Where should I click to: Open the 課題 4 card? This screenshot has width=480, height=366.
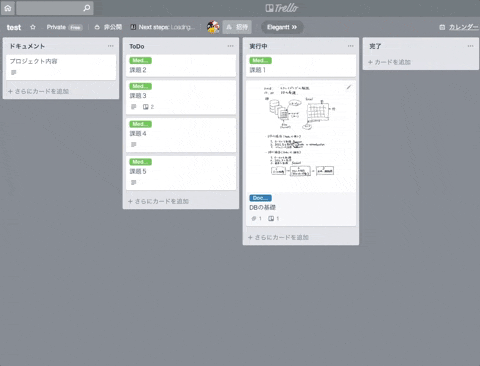181,135
